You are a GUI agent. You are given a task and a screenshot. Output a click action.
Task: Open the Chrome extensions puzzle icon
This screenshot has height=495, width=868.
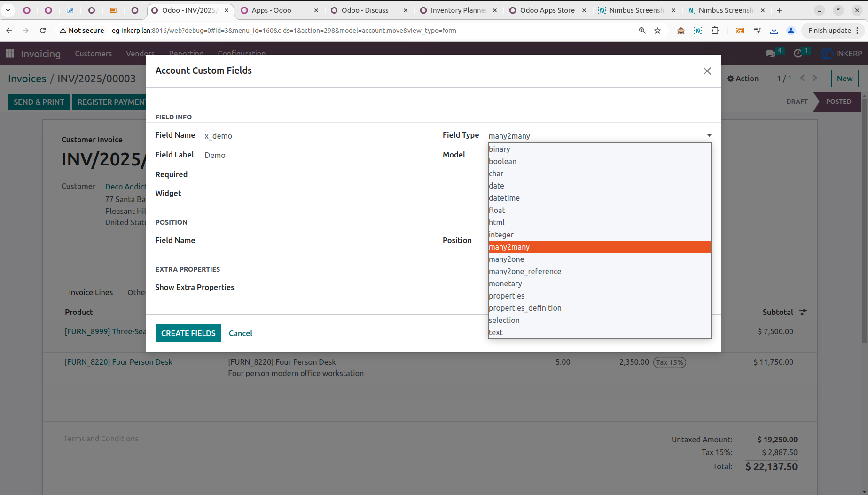pos(715,31)
